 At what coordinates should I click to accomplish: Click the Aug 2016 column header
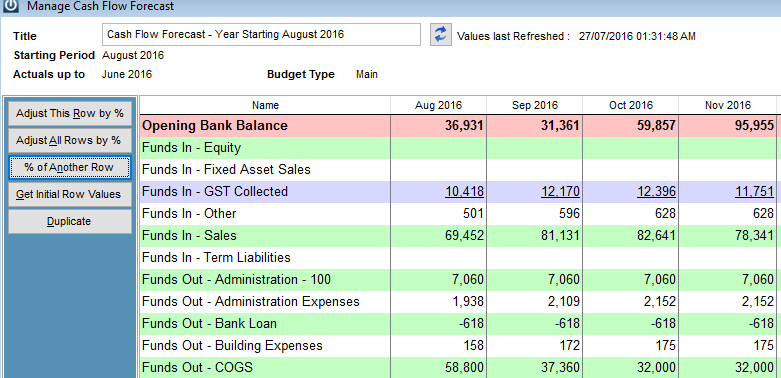point(438,105)
